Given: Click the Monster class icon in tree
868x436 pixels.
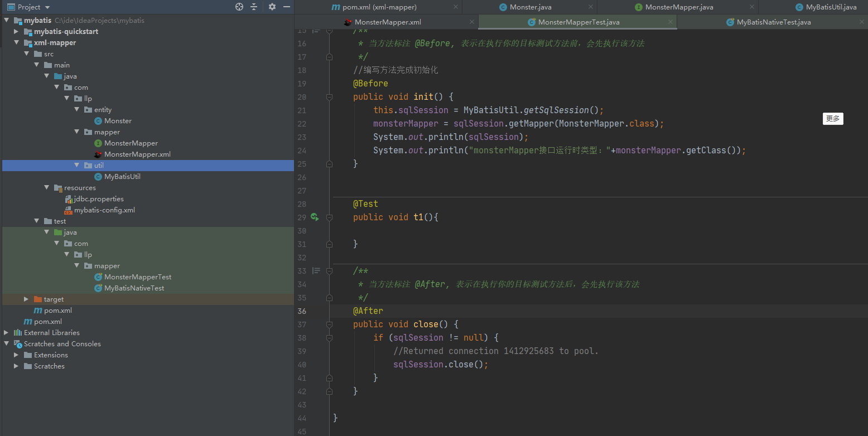Looking at the screenshot, I should coord(98,120).
